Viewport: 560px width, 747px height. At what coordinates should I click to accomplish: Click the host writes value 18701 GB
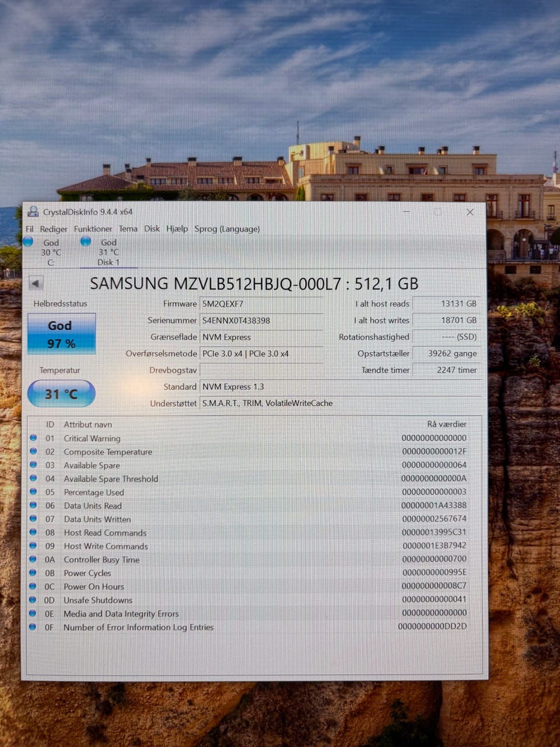point(447,320)
